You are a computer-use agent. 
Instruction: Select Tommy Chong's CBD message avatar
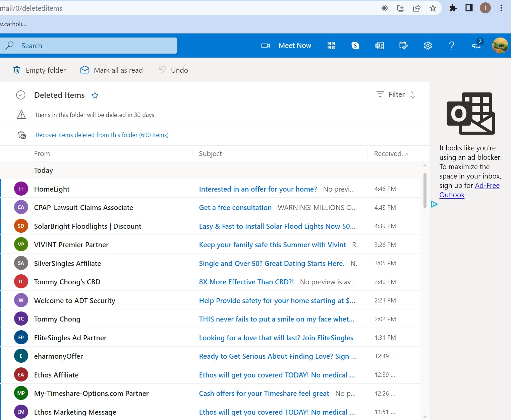point(21,282)
